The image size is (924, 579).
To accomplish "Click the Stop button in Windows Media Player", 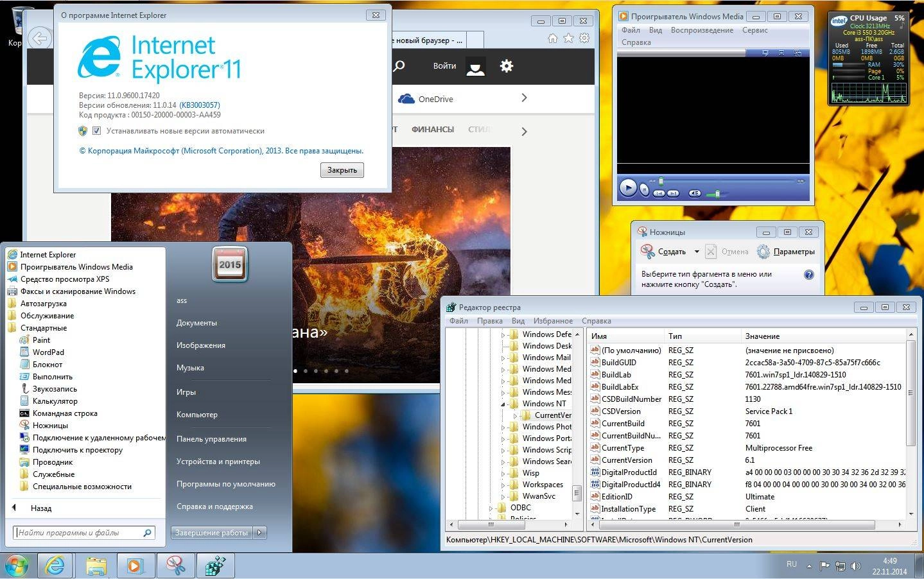I will (644, 190).
